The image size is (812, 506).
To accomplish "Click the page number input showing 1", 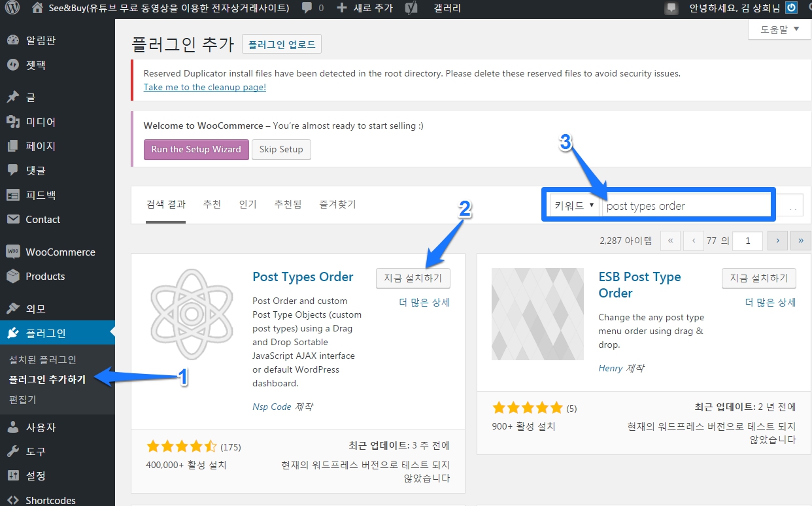I will coord(747,241).
